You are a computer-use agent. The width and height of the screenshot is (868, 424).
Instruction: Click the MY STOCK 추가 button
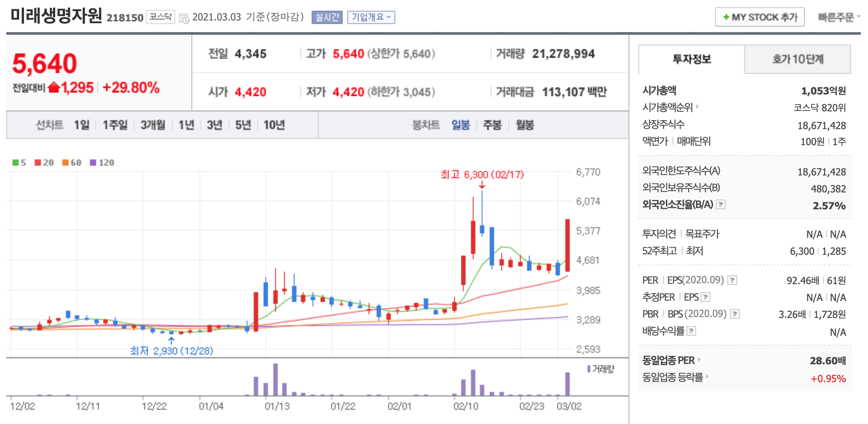[760, 17]
